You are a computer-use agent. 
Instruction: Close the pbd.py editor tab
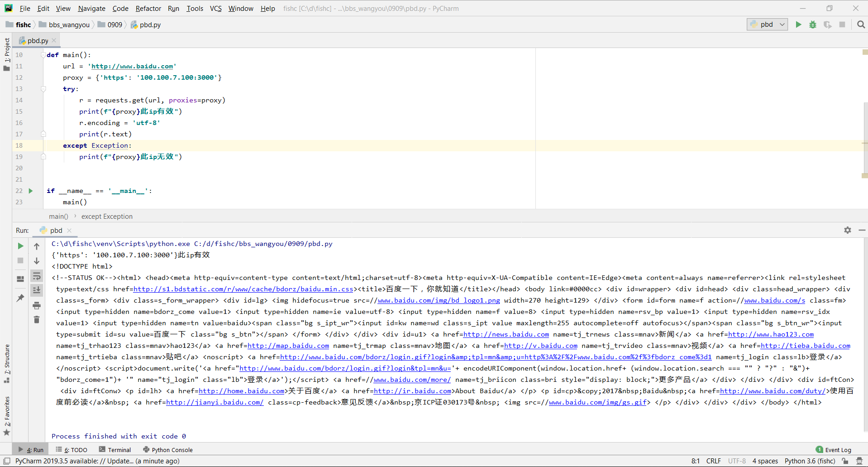tap(54, 40)
